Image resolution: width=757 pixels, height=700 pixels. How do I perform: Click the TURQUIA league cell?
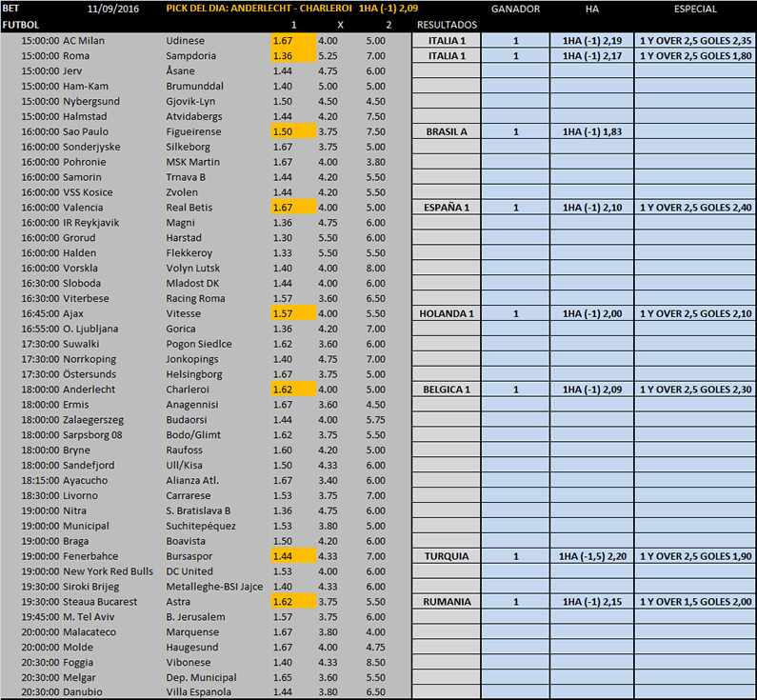[x=447, y=556]
